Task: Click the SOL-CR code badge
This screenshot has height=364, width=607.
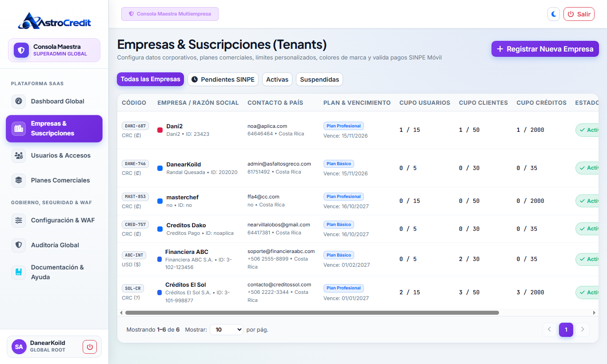Action: (x=133, y=289)
